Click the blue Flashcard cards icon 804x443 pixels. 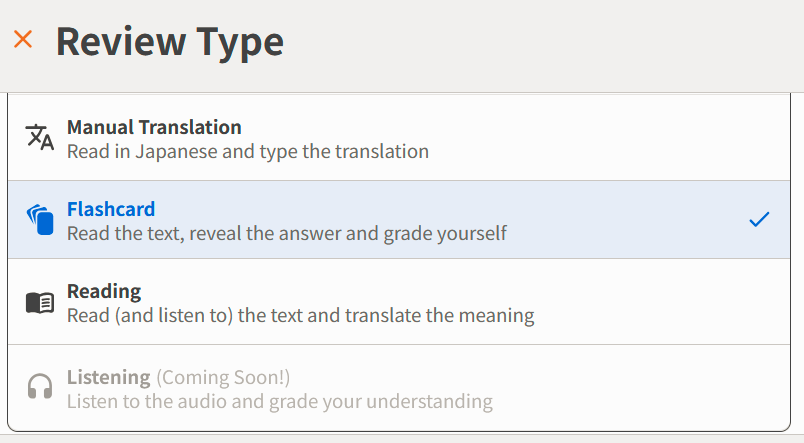[40, 219]
